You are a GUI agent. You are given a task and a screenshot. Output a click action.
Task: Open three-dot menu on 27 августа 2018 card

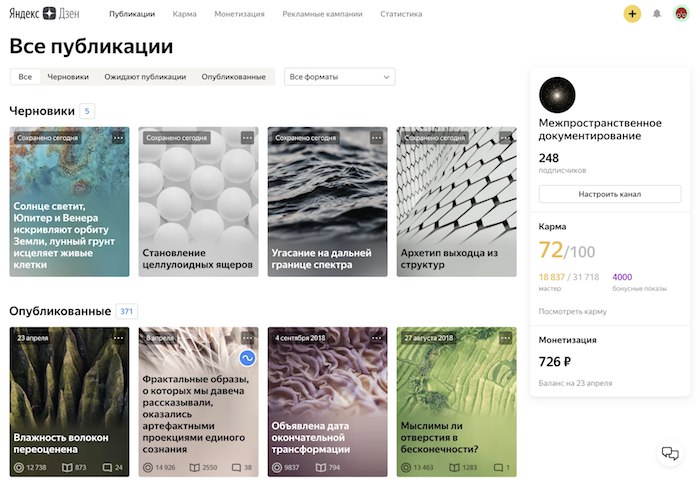[505, 338]
